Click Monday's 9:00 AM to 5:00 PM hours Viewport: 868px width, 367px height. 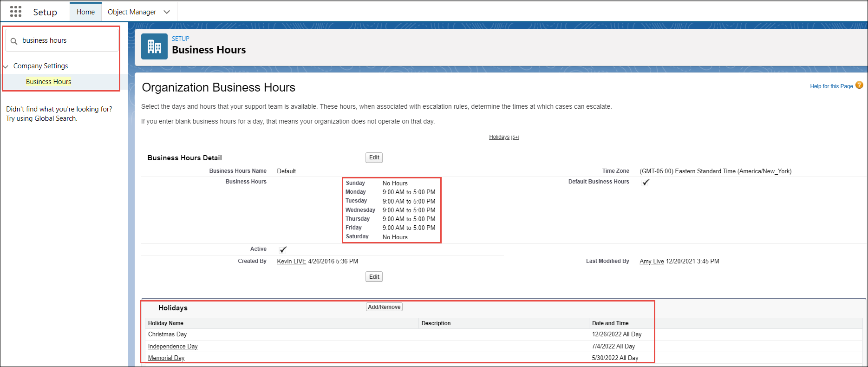coord(409,192)
